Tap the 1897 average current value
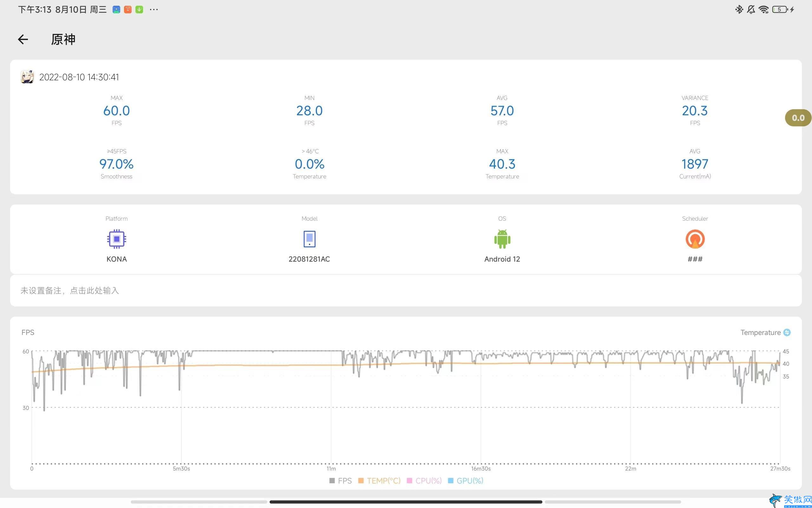The width and height of the screenshot is (812, 508). tap(695, 164)
